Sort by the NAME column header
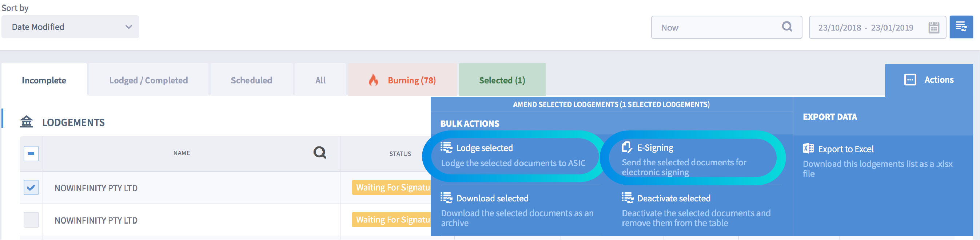Viewport: 980px width, 240px height. [182, 153]
